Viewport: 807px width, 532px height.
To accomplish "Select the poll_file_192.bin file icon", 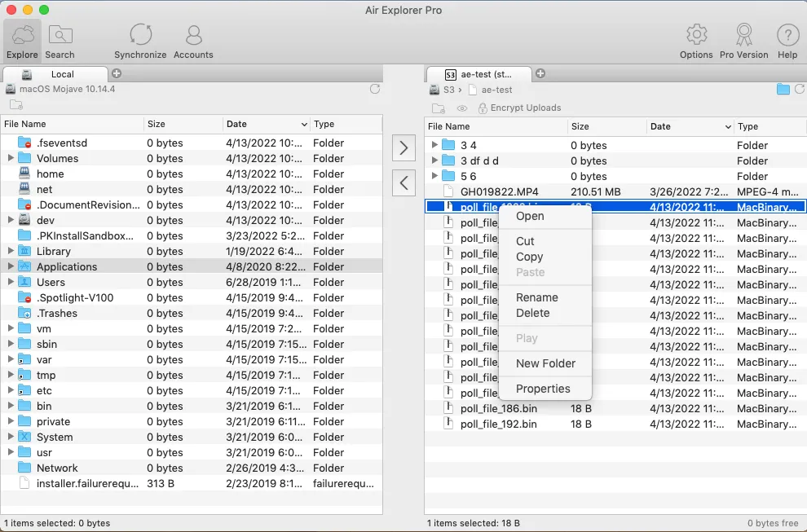I will click(448, 424).
